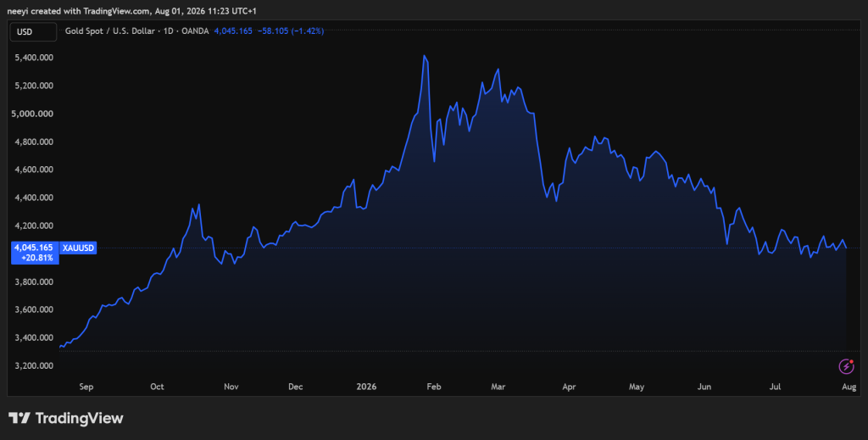Click the 3,600.000 price axis label
The width and height of the screenshot is (868, 440).
coord(36,309)
